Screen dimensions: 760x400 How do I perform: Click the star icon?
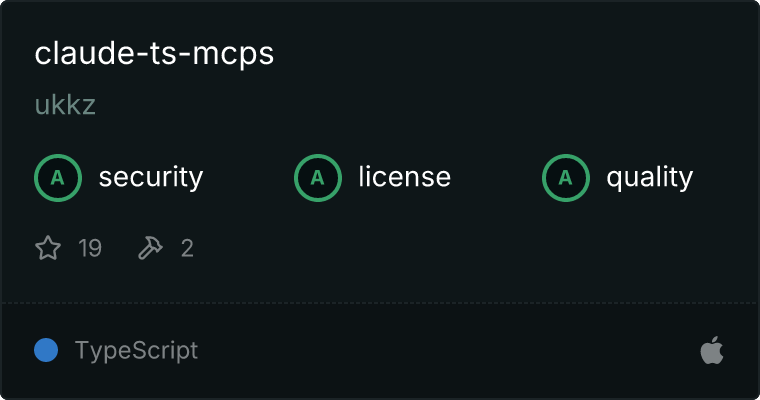48,248
